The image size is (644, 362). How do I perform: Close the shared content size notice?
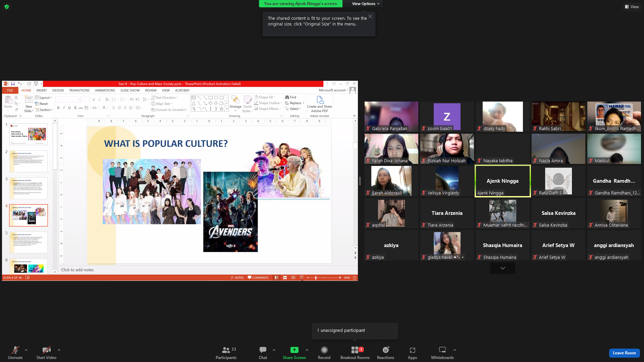coord(370,16)
